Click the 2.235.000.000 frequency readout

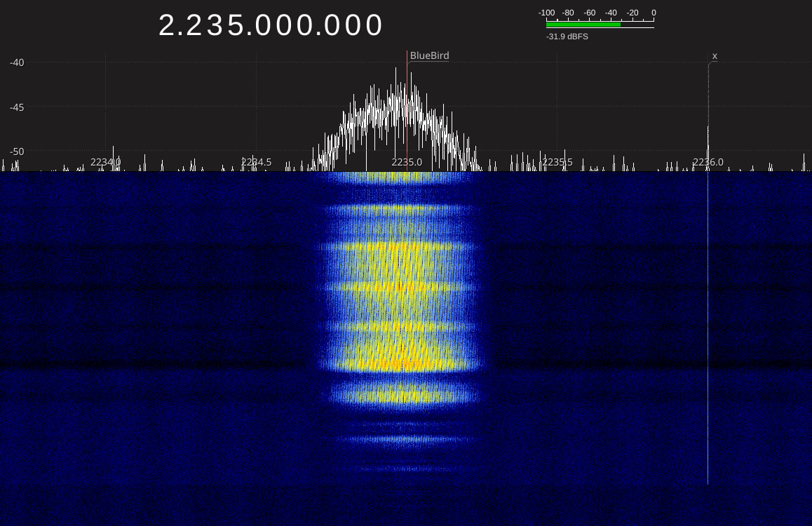point(271,25)
